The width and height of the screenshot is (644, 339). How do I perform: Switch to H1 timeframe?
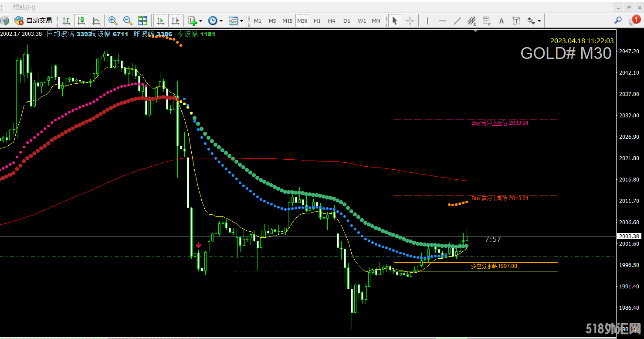click(317, 21)
